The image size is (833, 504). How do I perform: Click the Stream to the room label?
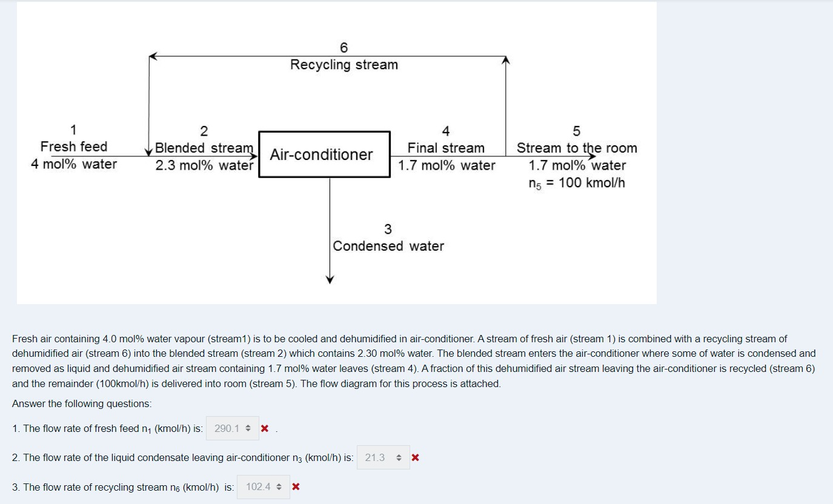point(576,147)
